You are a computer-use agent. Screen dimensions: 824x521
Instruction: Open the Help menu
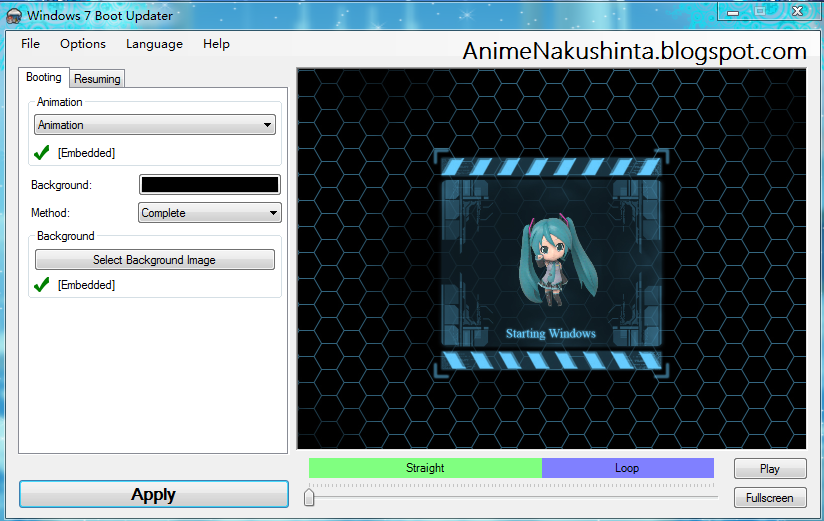(x=216, y=44)
